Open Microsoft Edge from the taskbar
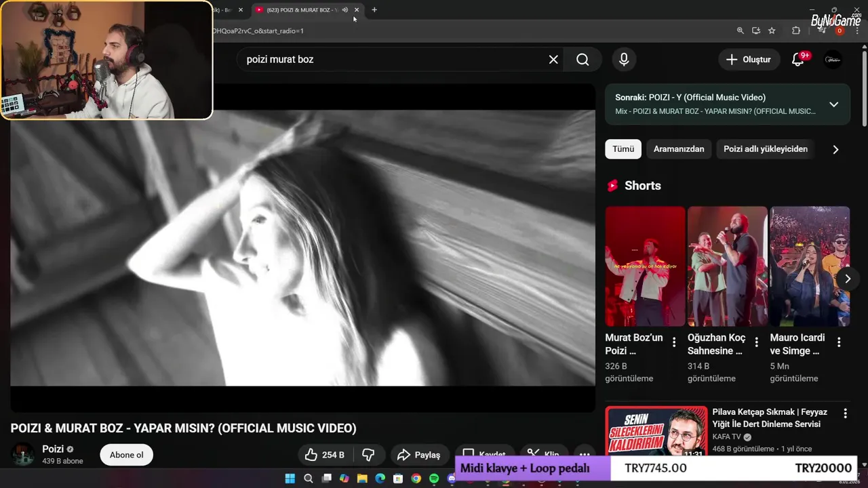 380,479
